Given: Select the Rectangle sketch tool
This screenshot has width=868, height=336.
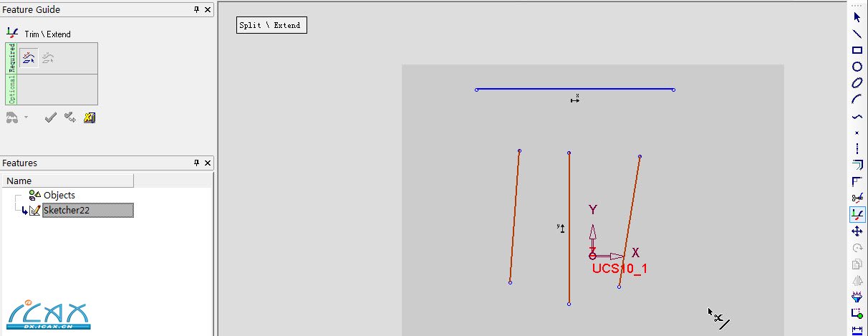Looking at the screenshot, I should (857, 50).
